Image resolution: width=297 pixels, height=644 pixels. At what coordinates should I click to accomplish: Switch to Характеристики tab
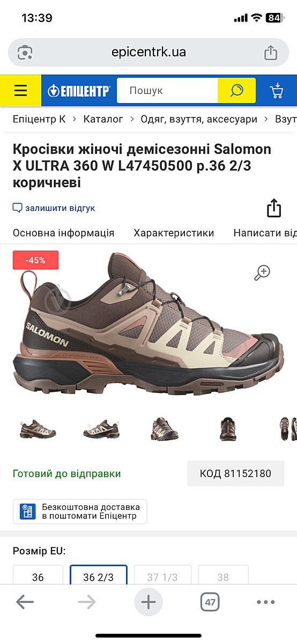point(174,233)
